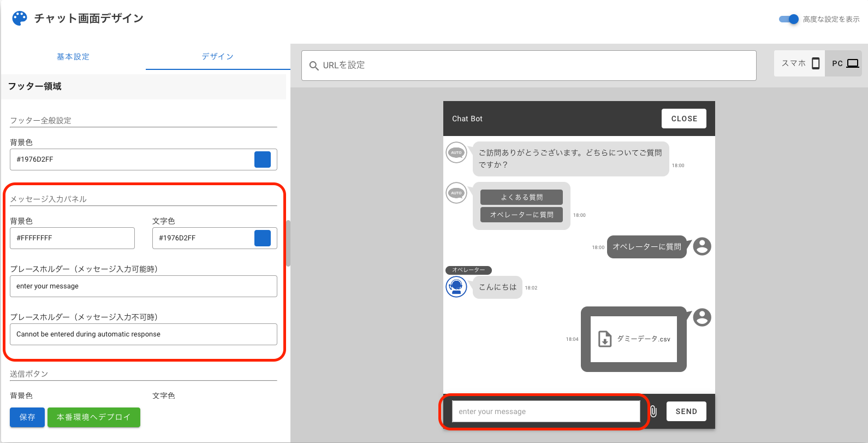Click user avatar next to オペレーターに質問 message
Viewport: 868px width, 443px height.
(702, 246)
